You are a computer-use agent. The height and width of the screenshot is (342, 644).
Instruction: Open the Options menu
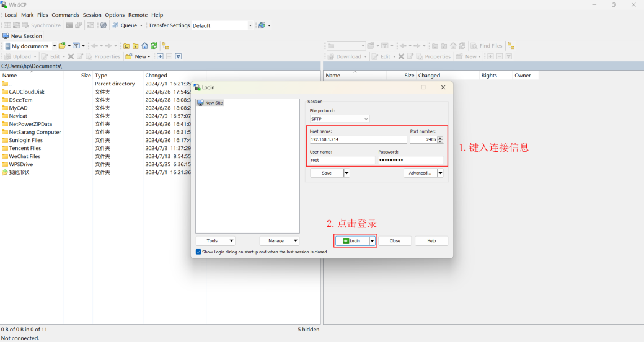pyautogui.click(x=115, y=15)
